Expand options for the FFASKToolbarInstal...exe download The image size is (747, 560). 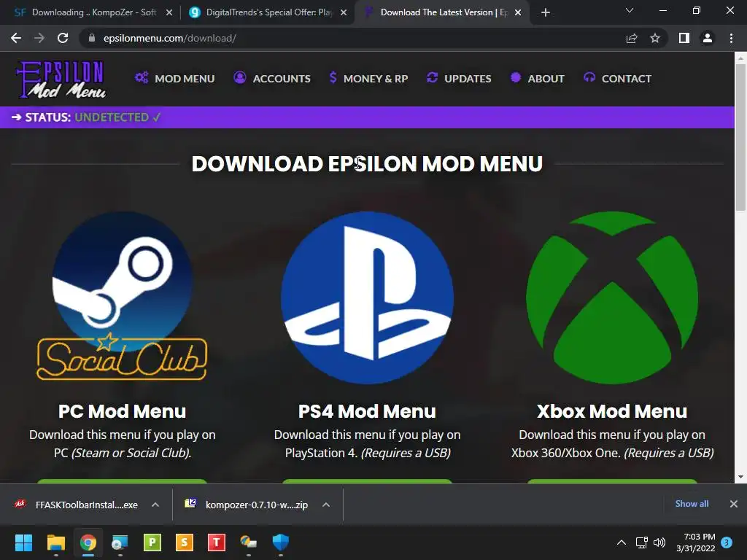coord(155,505)
